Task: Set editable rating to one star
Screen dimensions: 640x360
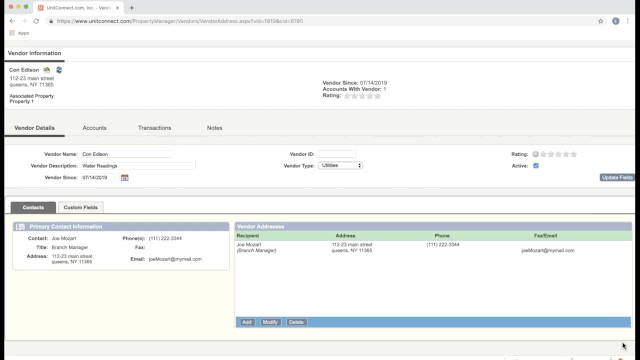Action: click(x=543, y=154)
